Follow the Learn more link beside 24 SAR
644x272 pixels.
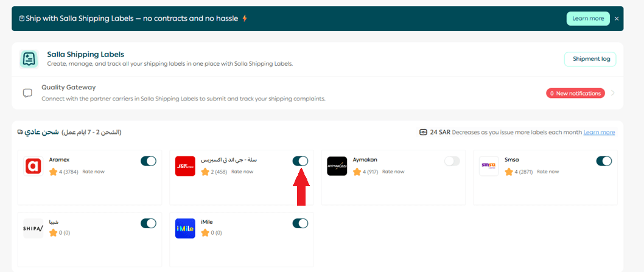click(x=599, y=133)
